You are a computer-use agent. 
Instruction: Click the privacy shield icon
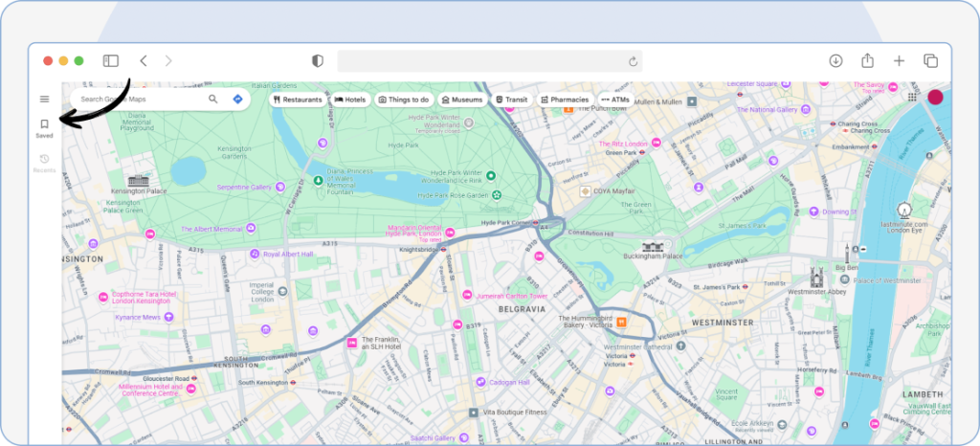318,60
